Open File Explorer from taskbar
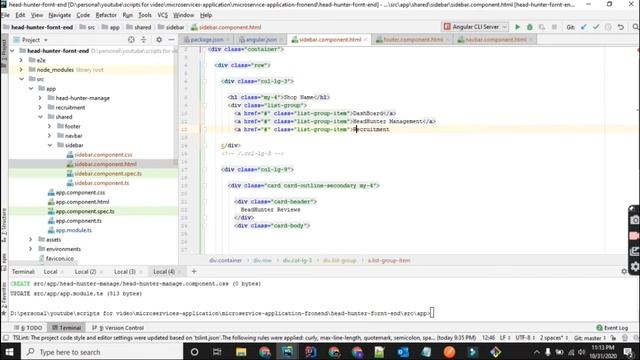Image resolution: width=640 pixels, height=360 pixels. point(241,352)
